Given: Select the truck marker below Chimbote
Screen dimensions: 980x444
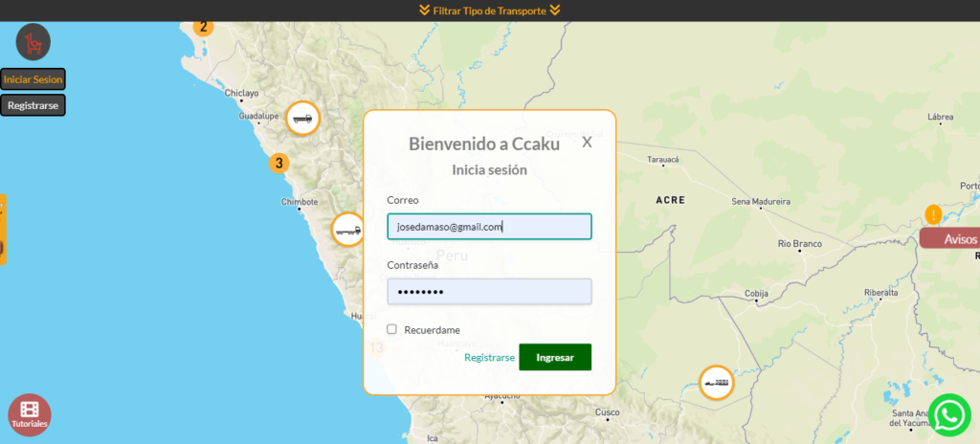Looking at the screenshot, I should point(347,230).
